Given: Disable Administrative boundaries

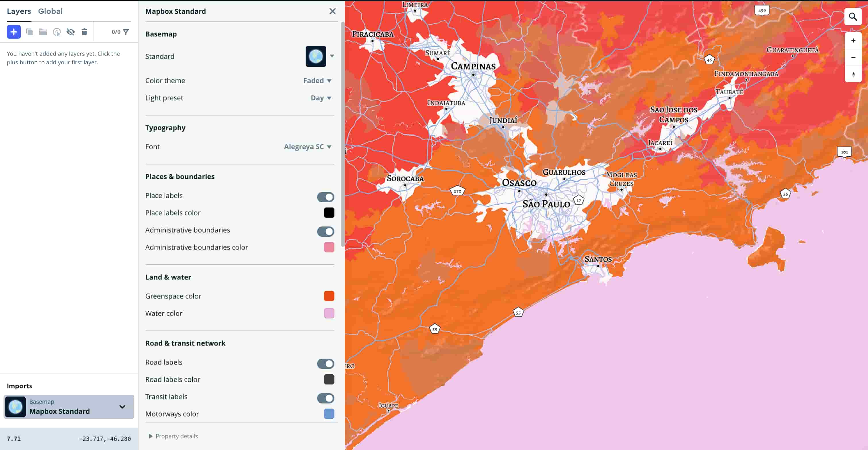Looking at the screenshot, I should tap(325, 232).
